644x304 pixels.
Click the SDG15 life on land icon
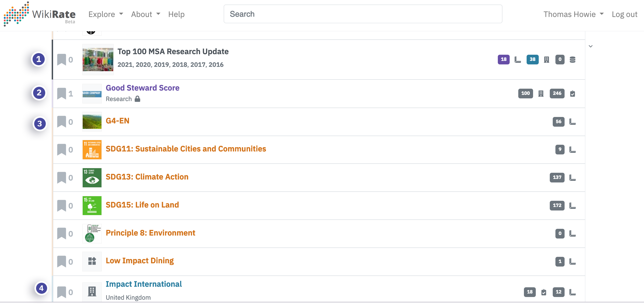(x=92, y=206)
